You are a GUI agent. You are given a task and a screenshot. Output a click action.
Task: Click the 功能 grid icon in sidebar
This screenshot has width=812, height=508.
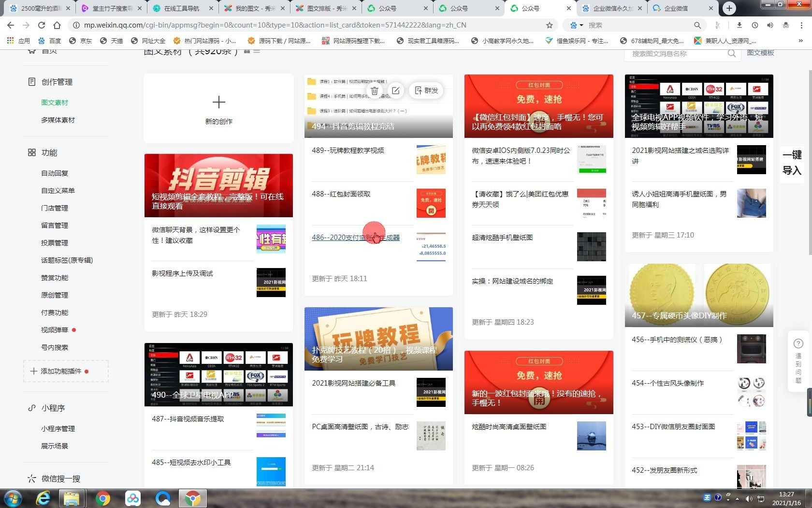coord(32,152)
